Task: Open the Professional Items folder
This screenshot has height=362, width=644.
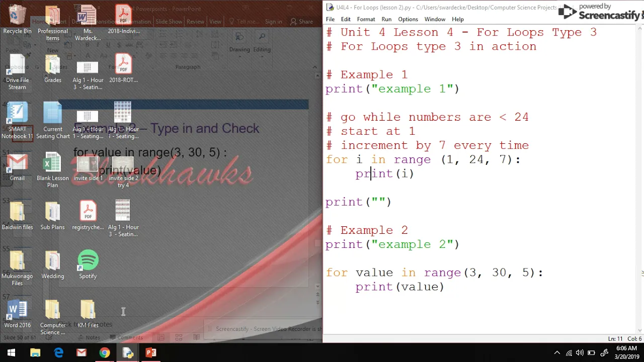Action: [x=52, y=24]
